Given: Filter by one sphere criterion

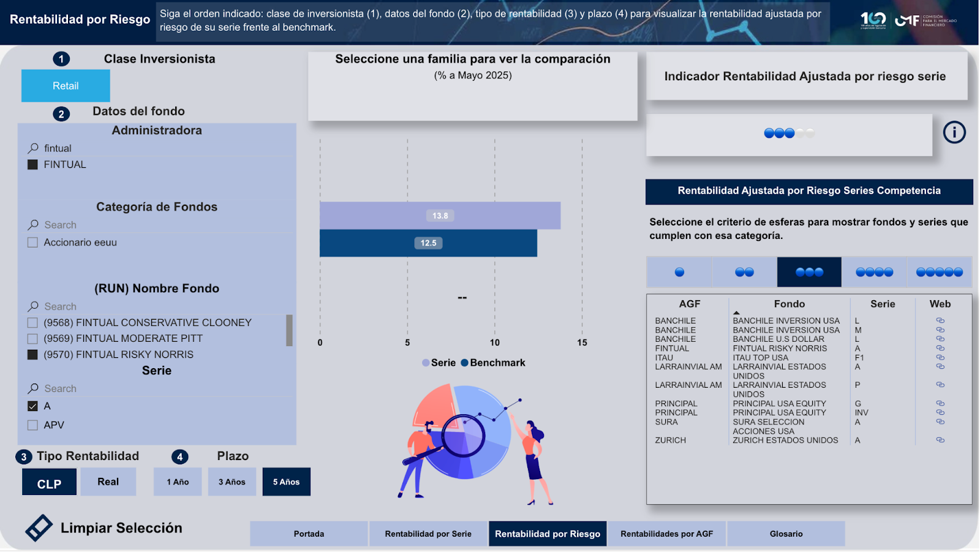Looking at the screenshot, I should 679,272.
